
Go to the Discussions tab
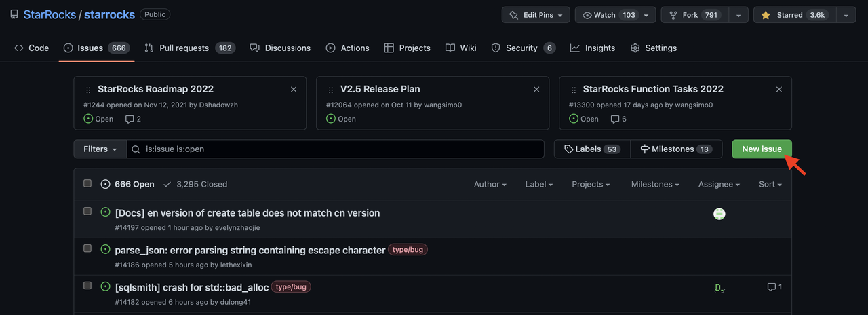pyautogui.click(x=280, y=48)
